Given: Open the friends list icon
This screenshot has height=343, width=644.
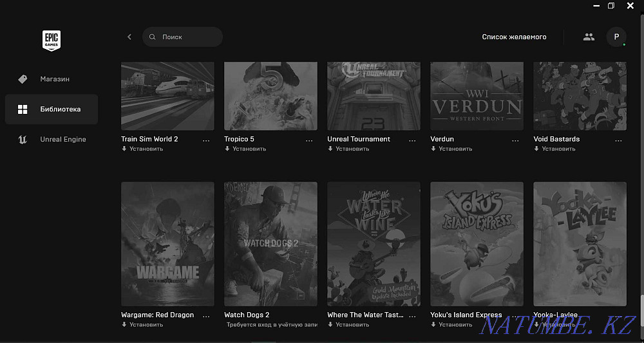Looking at the screenshot, I should pyautogui.click(x=589, y=37).
